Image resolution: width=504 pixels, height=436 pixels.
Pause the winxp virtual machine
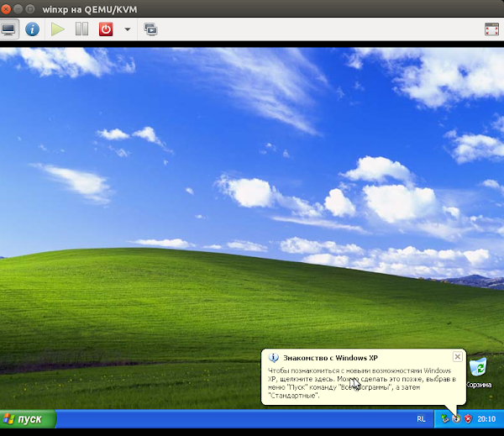tap(82, 29)
